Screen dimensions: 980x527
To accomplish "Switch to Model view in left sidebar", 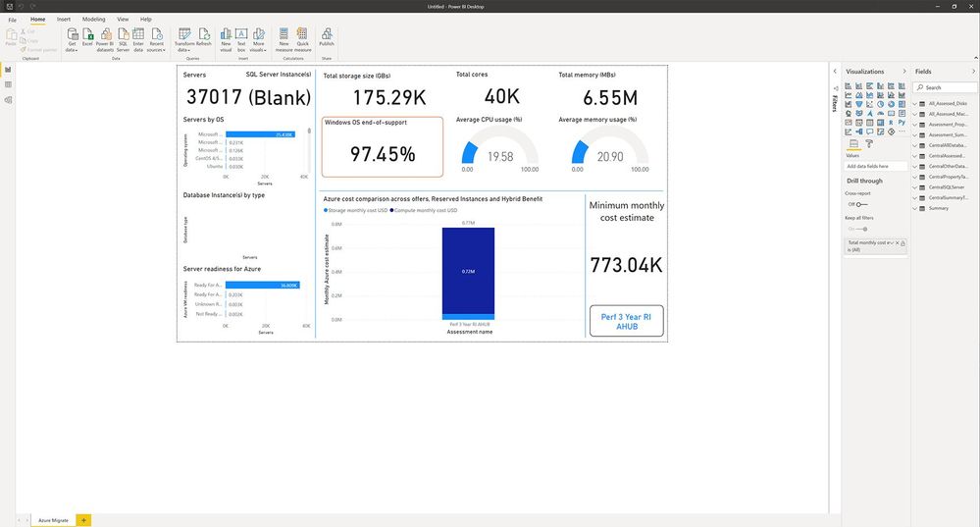I will coord(8,100).
